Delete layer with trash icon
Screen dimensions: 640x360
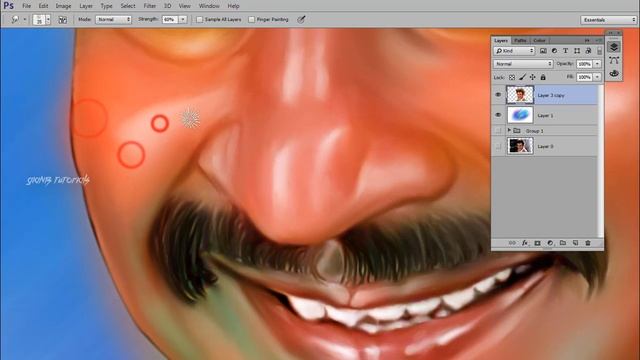point(588,243)
